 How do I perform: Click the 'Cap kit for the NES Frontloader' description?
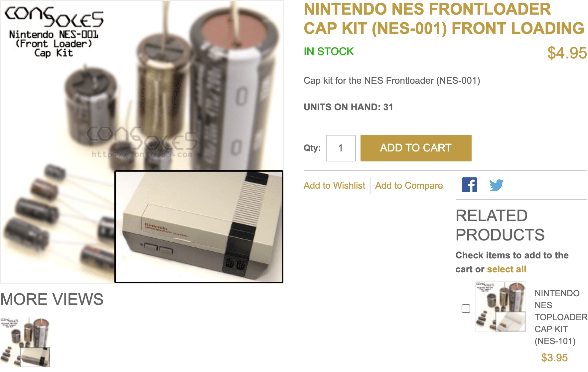tap(392, 81)
